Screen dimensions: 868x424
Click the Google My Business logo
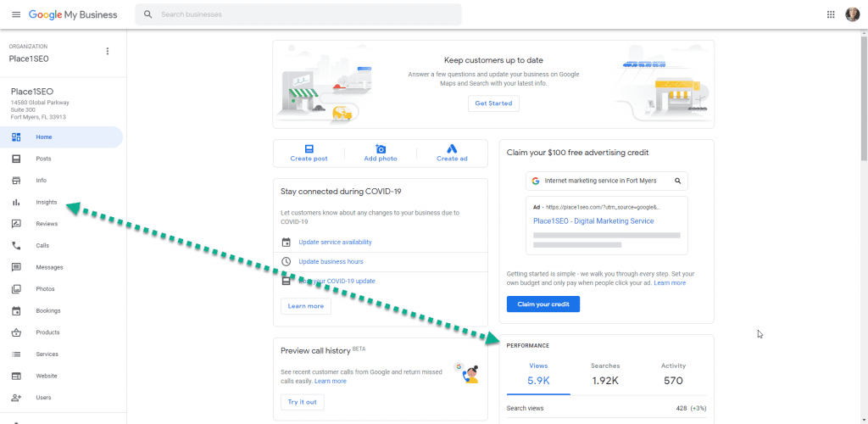pyautogui.click(x=73, y=14)
